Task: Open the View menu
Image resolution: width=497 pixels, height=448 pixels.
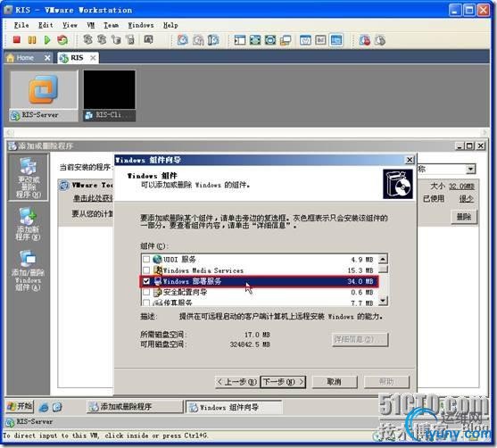Action: click(70, 25)
